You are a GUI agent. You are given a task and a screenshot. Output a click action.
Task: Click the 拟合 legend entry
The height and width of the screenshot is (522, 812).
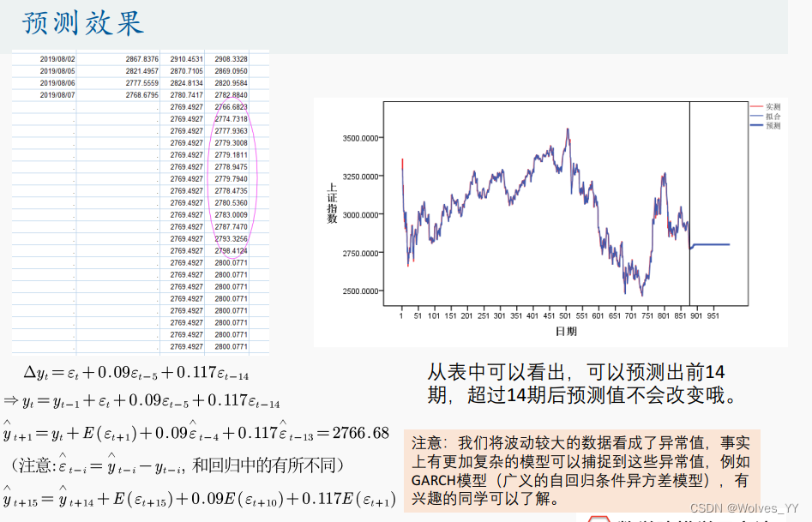click(x=766, y=116)
